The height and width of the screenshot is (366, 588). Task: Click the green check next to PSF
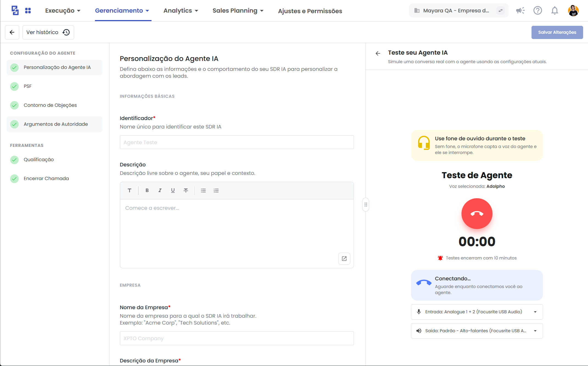pyautogui.click(x=14, y=86)
